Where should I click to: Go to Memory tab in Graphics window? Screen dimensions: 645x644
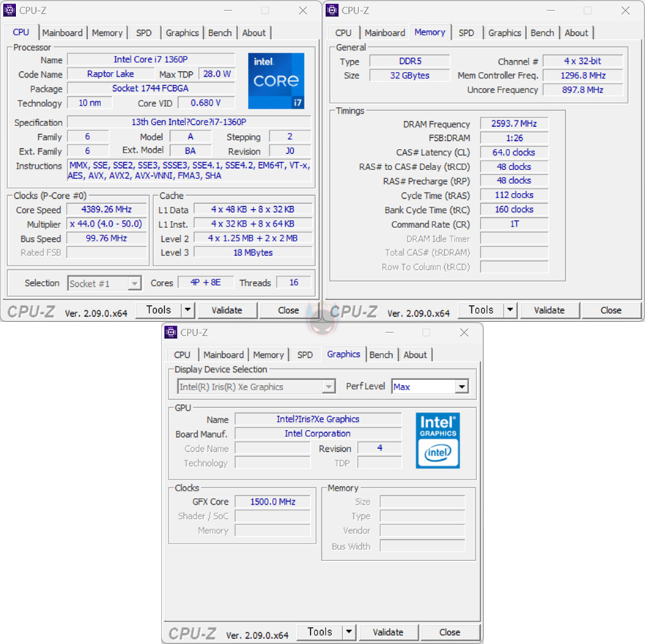(x=268, y=355)
